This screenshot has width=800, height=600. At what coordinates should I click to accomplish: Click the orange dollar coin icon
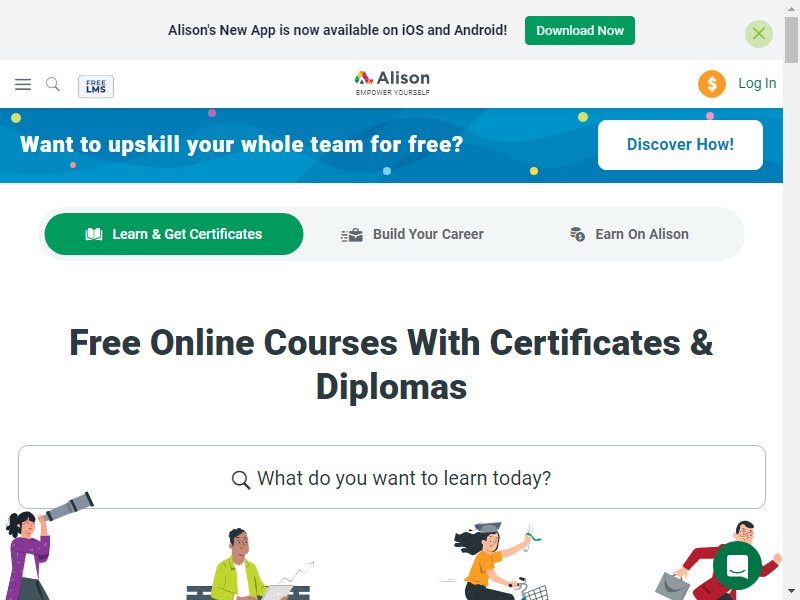(x=712, y=84)
